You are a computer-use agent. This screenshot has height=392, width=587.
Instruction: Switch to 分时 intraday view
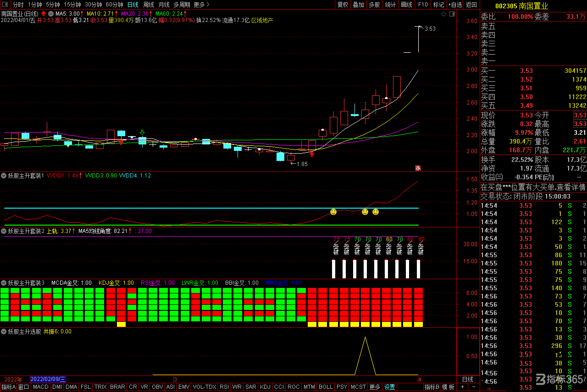(18, 5)
